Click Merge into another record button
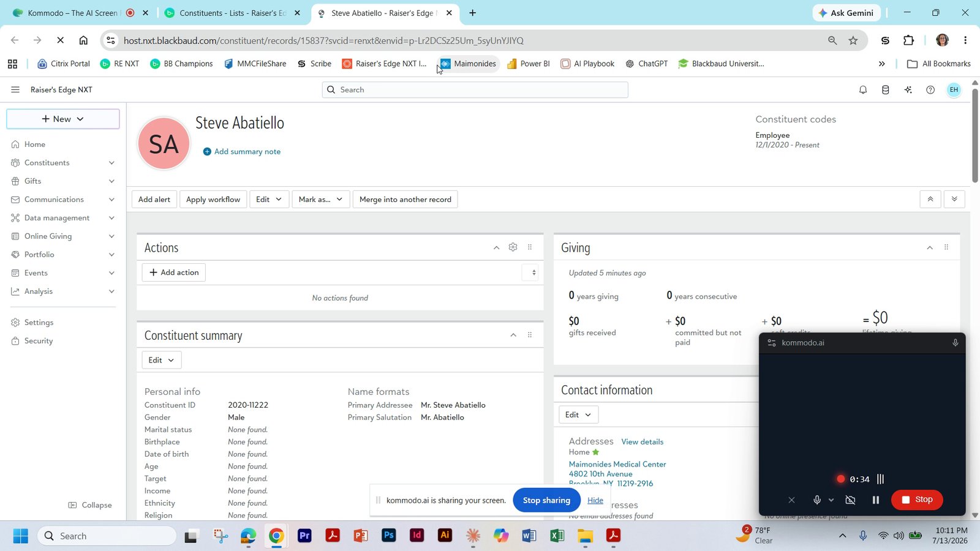 point(405,200)
